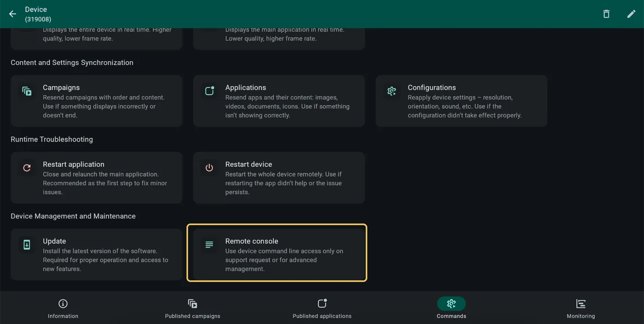Edit device using the pencil icon
The height and width of the screenshot is (324, 644).
[631, 14]
